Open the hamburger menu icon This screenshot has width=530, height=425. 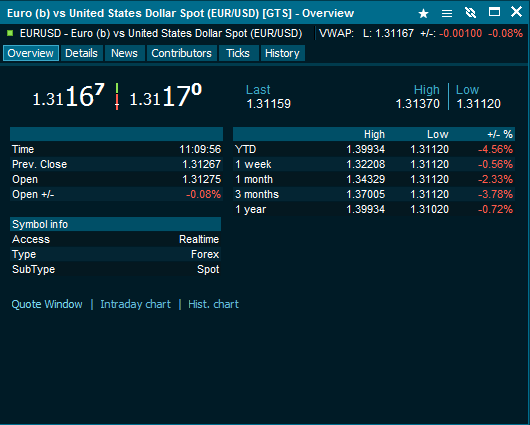pos(447,14)
